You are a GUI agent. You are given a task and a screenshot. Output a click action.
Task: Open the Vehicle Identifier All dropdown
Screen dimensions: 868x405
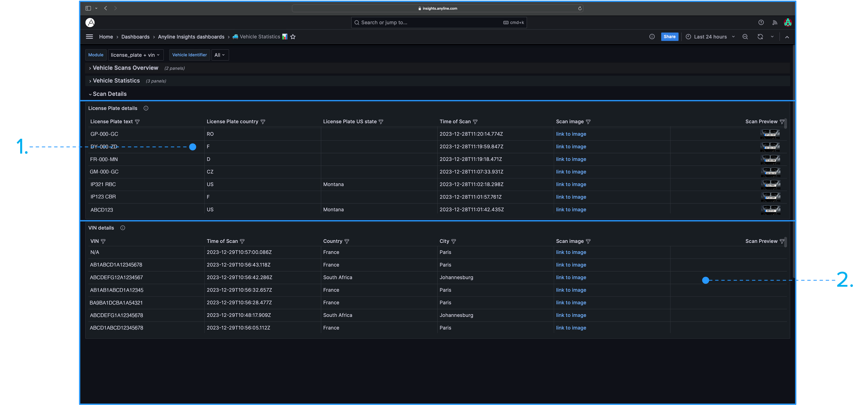[220, 55]
